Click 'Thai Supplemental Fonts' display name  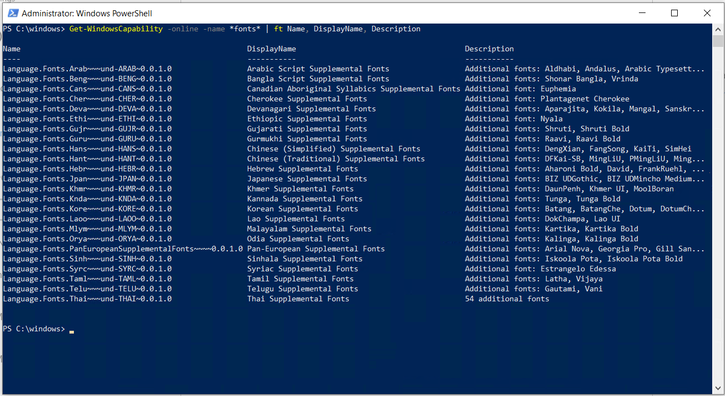click(x=298, y=299)
